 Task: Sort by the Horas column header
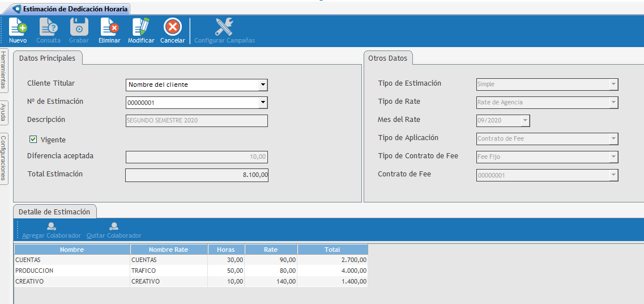point(225,250)
